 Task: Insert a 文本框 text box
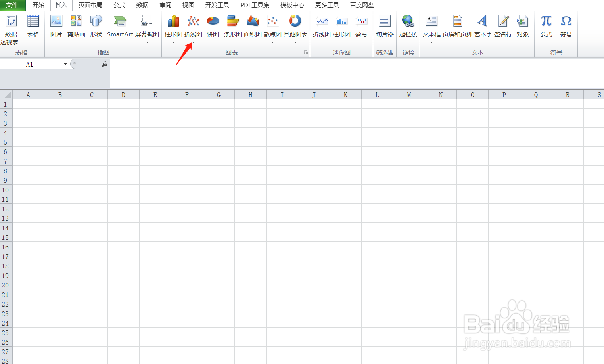click(431, 29)
